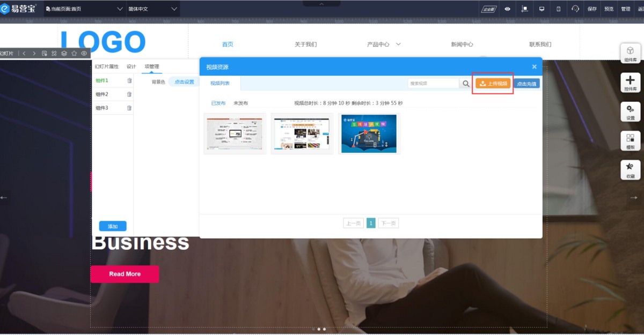
Task: Click the left slideshow arrow on the banner
Action: pyautogui.click(x=4, y=198)
